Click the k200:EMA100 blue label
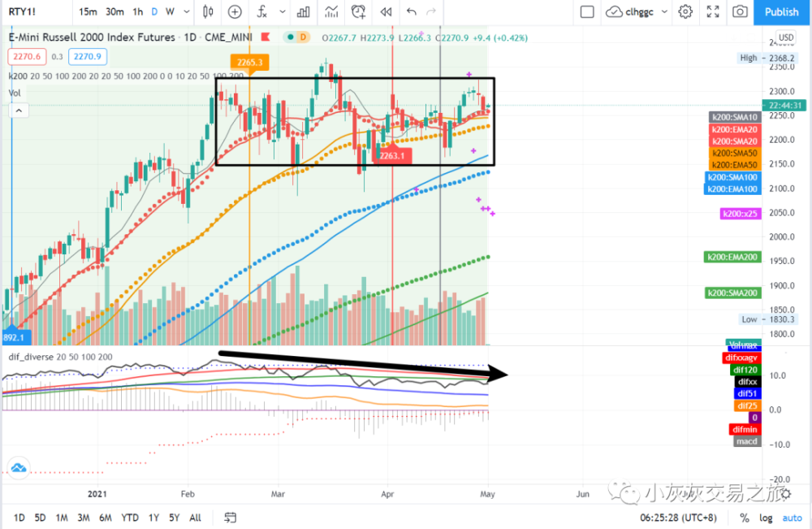Screen dimensions: 812x529 732,189
